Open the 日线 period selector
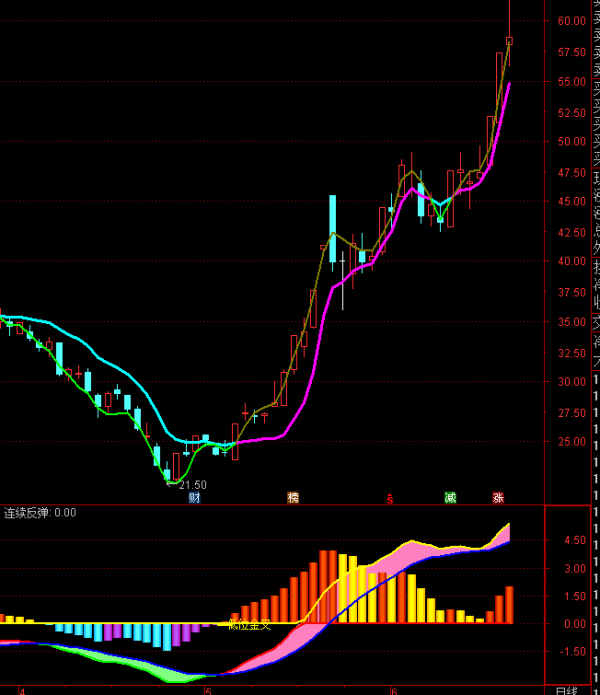 (566, 690)
